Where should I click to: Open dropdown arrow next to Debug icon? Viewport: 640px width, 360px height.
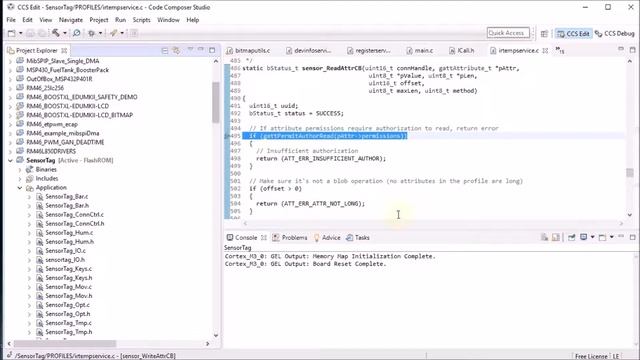coord(100,33)
